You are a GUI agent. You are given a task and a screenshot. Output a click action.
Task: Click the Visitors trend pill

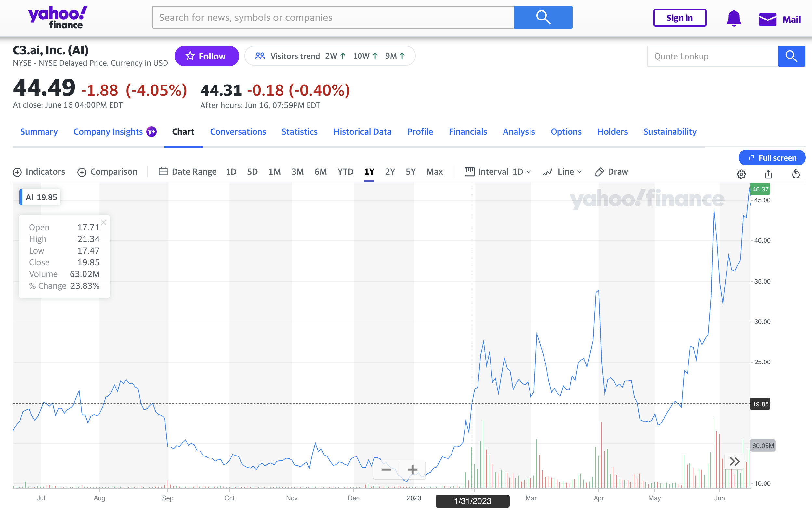330,56
